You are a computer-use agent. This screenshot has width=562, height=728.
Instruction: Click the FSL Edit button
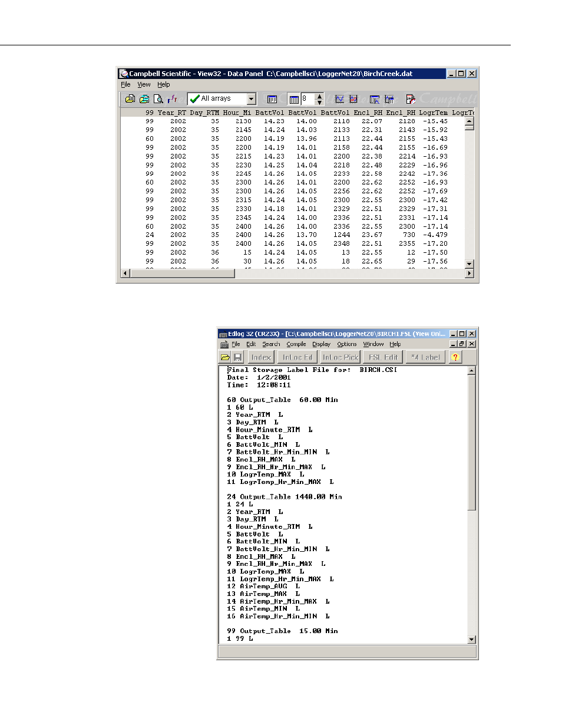383,357
